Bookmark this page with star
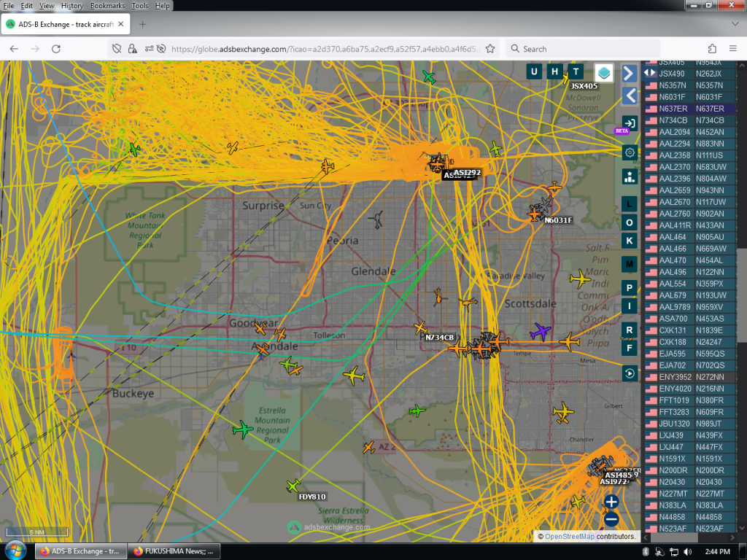 tap(489, 49)
